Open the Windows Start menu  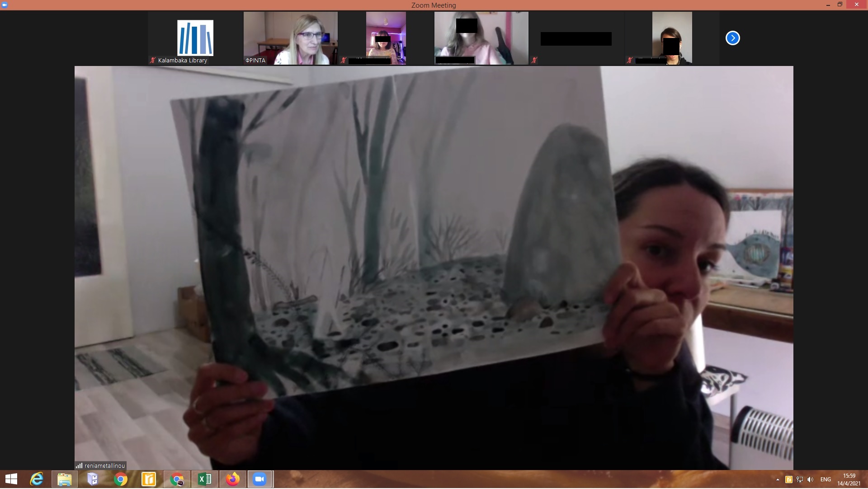pyautogui.click(x=11, y=480)
